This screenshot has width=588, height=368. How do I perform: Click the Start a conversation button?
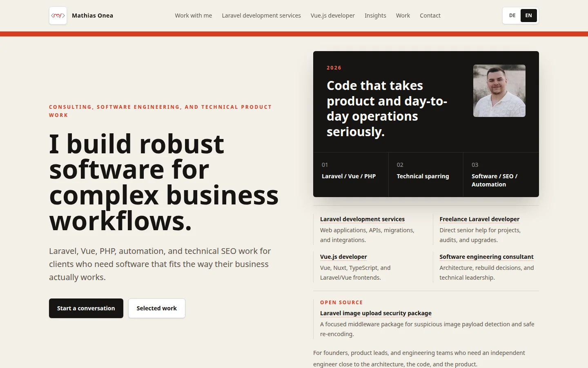(x=86, y=308)
